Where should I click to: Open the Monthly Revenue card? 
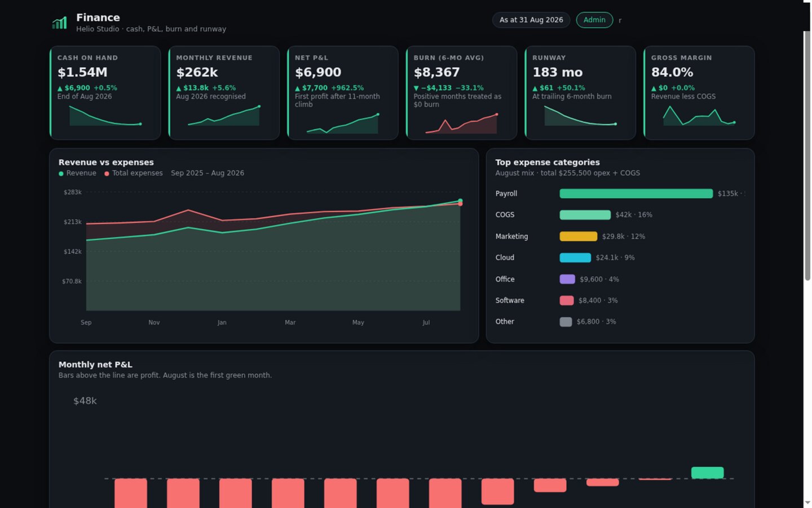click(x=224, y=93)
